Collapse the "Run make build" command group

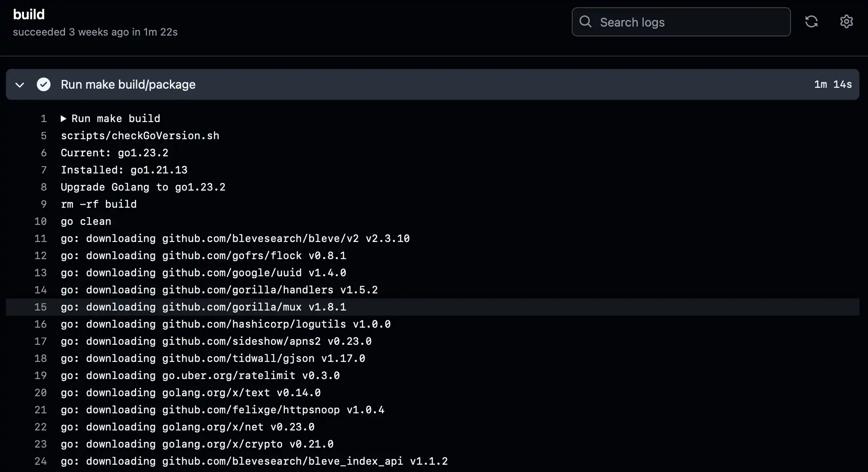tap(63, 119)
